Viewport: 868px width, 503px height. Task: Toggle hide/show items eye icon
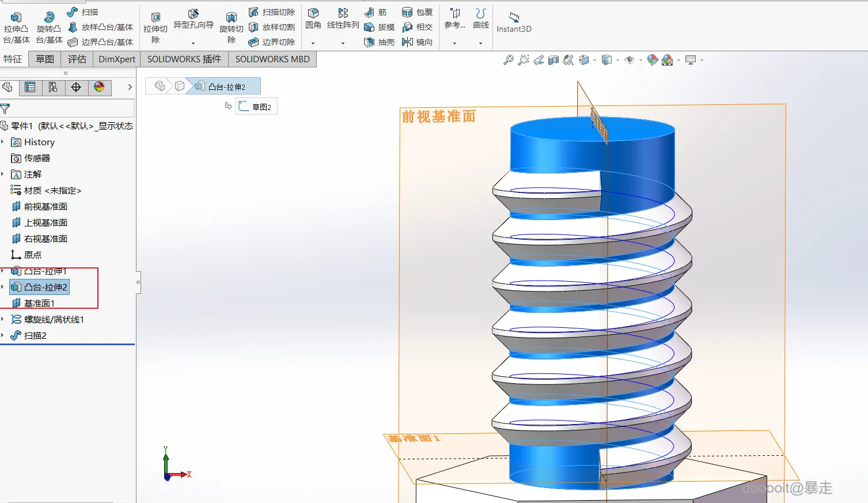630,60
